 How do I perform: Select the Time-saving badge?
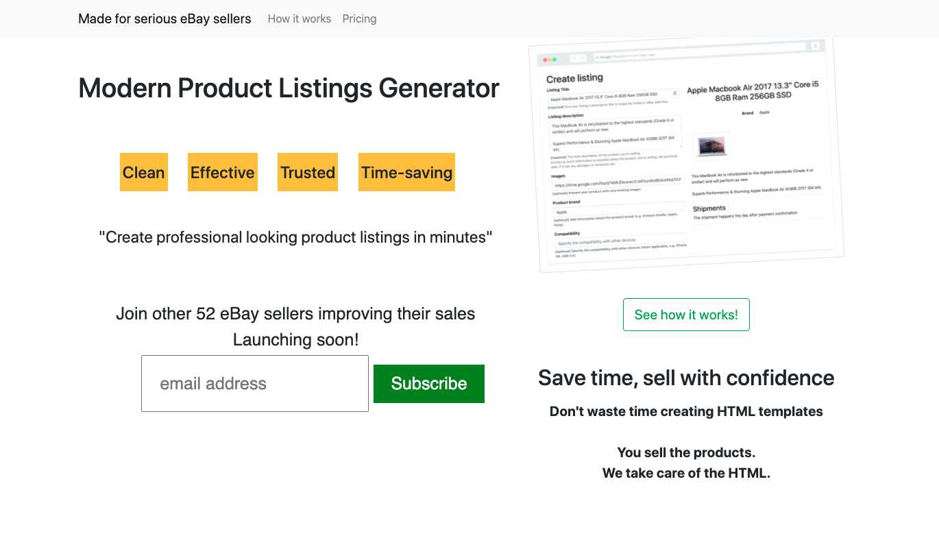click(406, 172)
